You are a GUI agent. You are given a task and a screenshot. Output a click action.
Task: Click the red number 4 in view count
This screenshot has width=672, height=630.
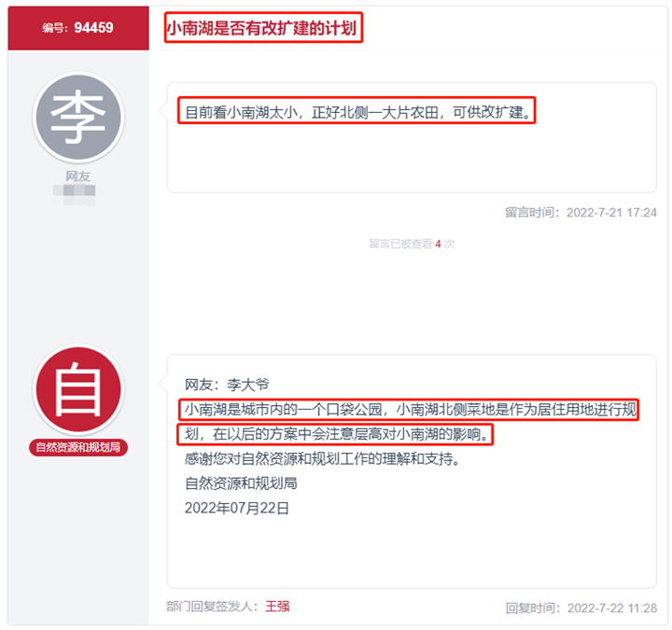point(438,244)
